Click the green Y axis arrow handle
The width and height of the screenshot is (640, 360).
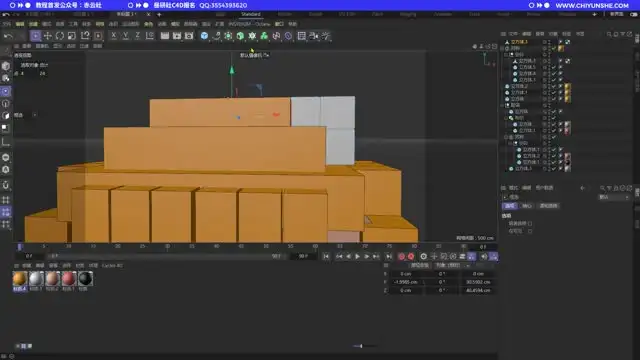click(x=232, y=70)
